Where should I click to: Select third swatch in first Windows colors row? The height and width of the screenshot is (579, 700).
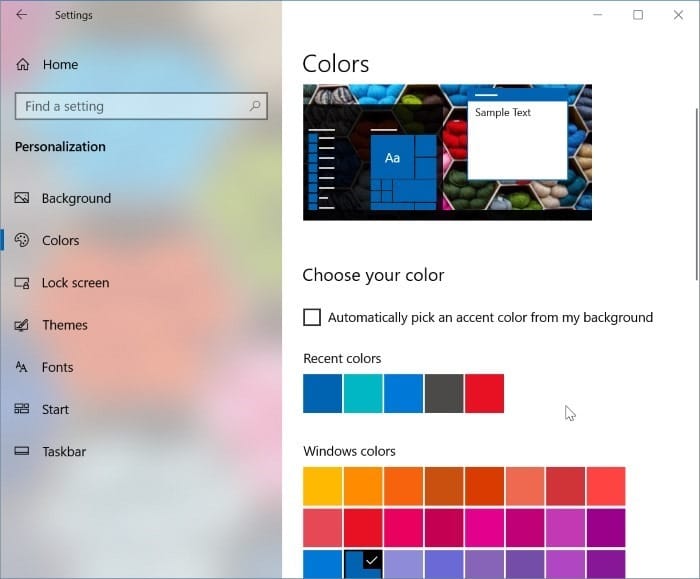point(404,486)
